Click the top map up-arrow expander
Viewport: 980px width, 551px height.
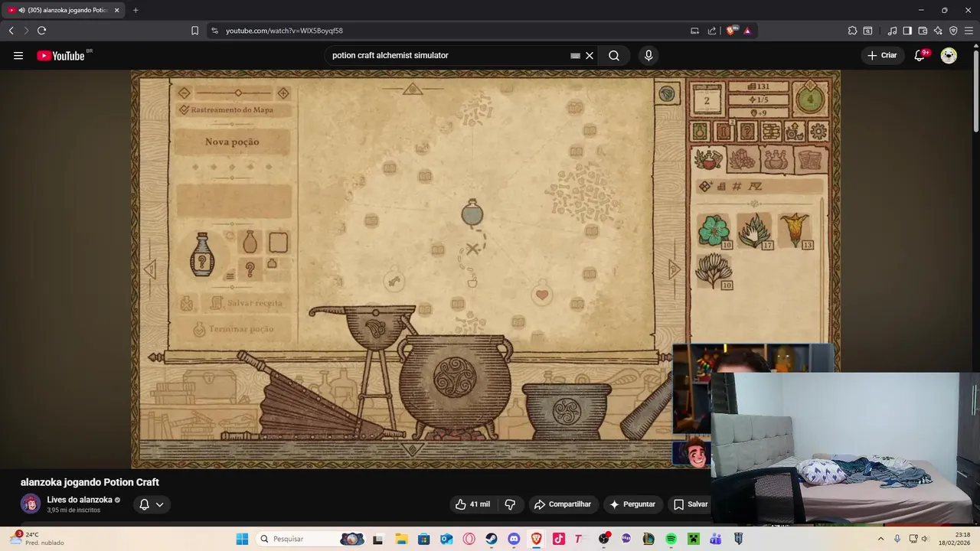(413, 90)
